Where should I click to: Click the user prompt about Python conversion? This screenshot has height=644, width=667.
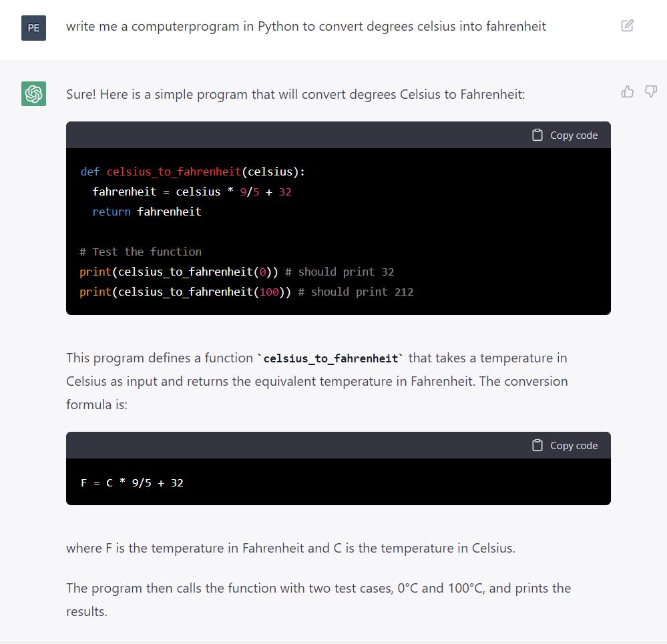click(306, 26)
